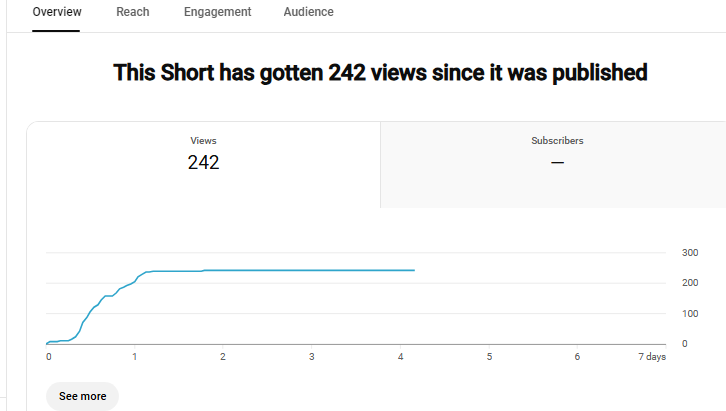
Task: Click the Subscribers dash placeholder value
Action: pos(557,162)
